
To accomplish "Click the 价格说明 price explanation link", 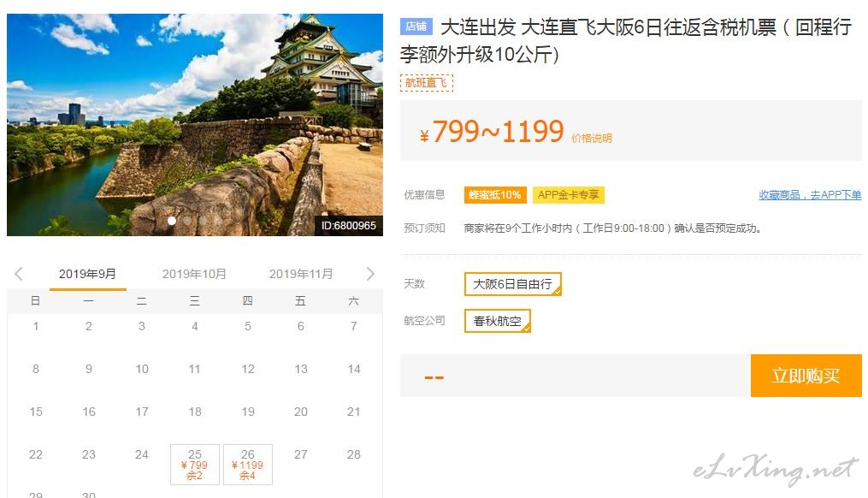I will click(592, 139).
